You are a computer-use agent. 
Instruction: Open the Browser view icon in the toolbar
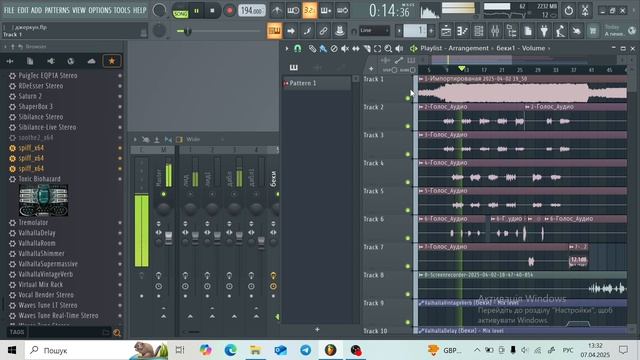tap(511, 31)
